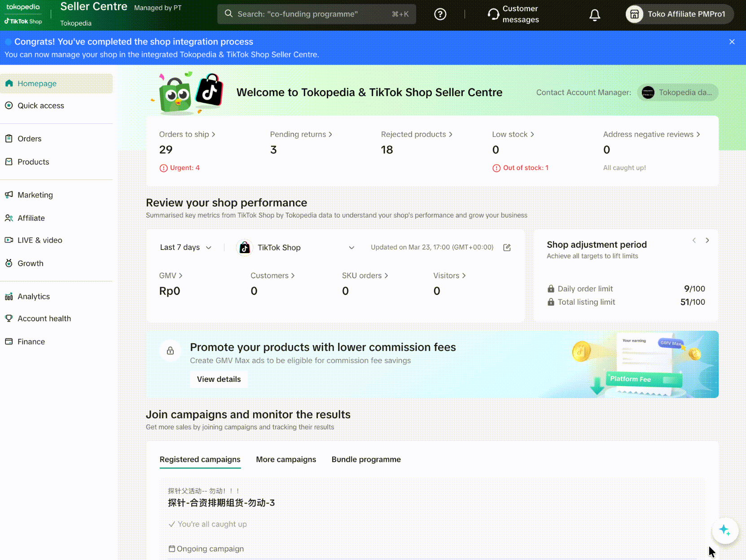Expand Rejected products details
This screenshot has height=560, width=746.
coord(417,134)
